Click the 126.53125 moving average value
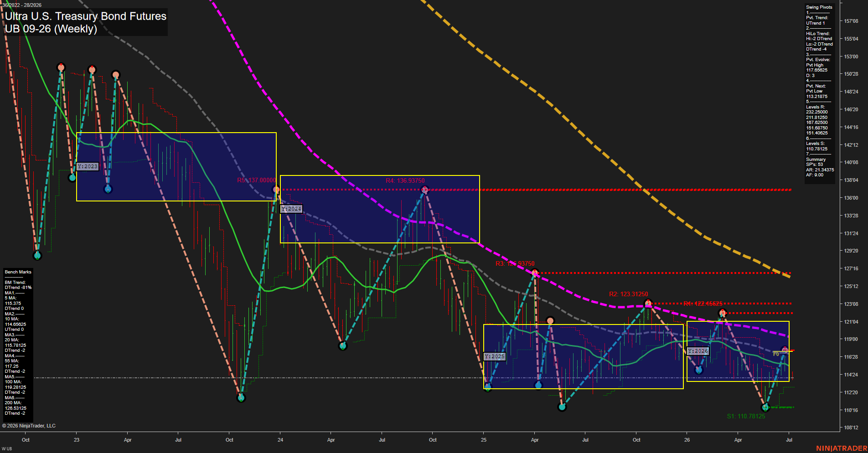868x453 pixels. (x=15, y=408)
